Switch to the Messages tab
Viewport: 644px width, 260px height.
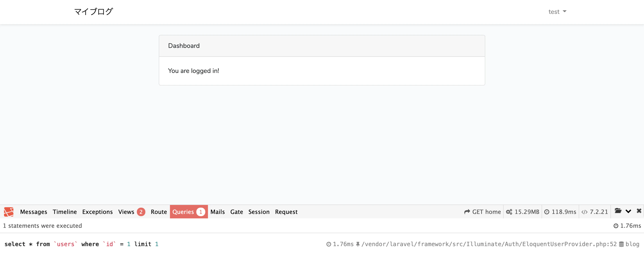(x=34, y=212)
